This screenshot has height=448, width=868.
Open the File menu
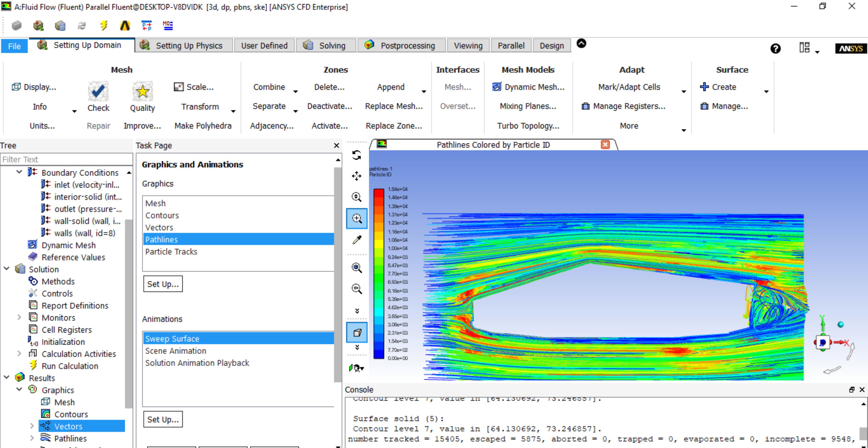[14, 46]
